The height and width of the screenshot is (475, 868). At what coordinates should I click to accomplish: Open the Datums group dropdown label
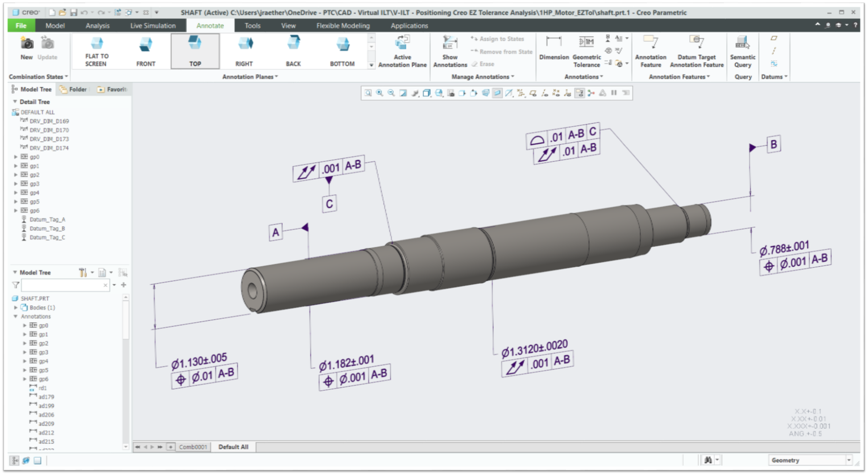774,77
